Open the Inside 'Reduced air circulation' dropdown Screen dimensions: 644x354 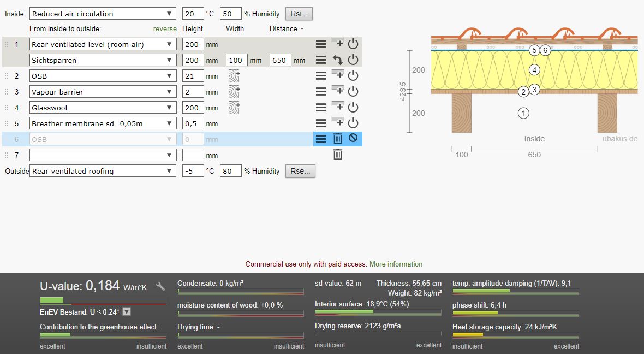click(x=103, y=14)
